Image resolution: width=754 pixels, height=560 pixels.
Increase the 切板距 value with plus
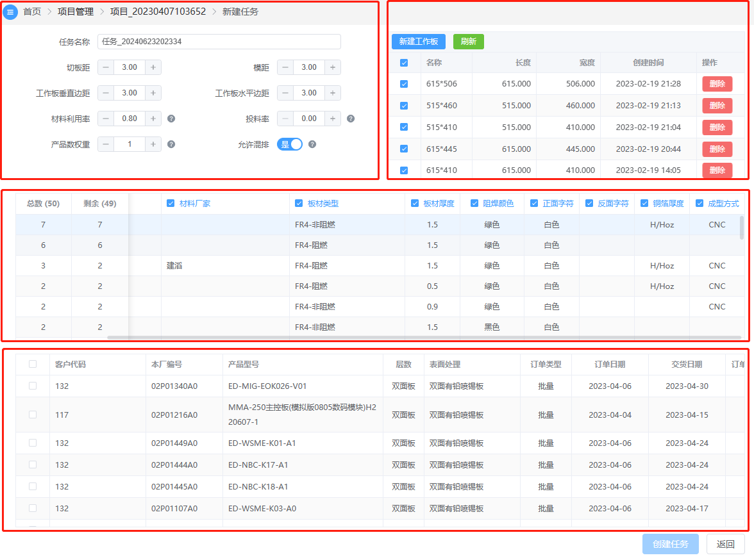coord(153,67)
